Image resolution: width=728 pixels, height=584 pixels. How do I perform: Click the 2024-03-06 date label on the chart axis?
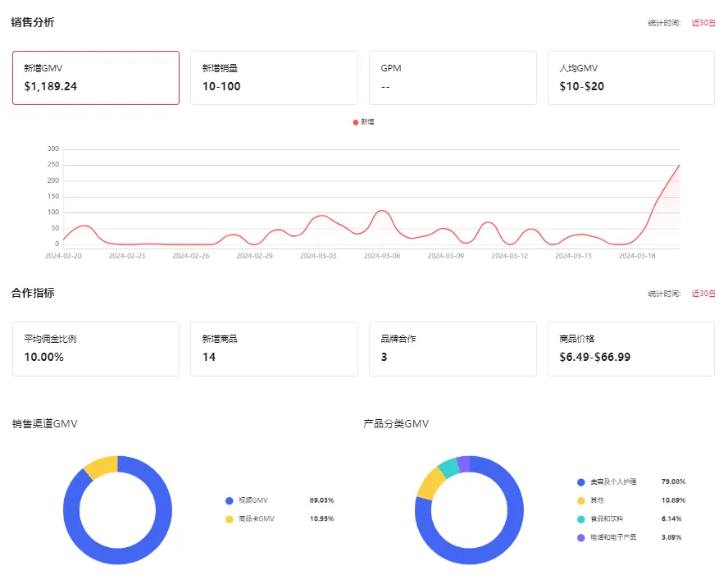click(x=382, y=256)
